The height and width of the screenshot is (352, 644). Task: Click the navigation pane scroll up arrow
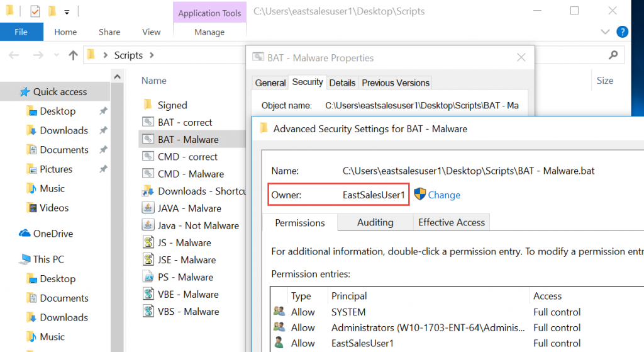(117, 76)
